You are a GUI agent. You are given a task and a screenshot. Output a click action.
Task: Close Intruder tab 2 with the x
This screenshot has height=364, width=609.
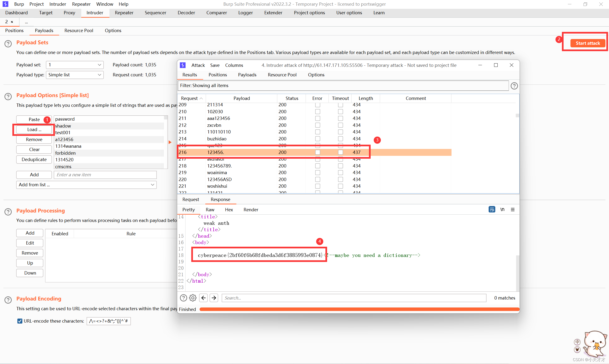coord(12,22)
